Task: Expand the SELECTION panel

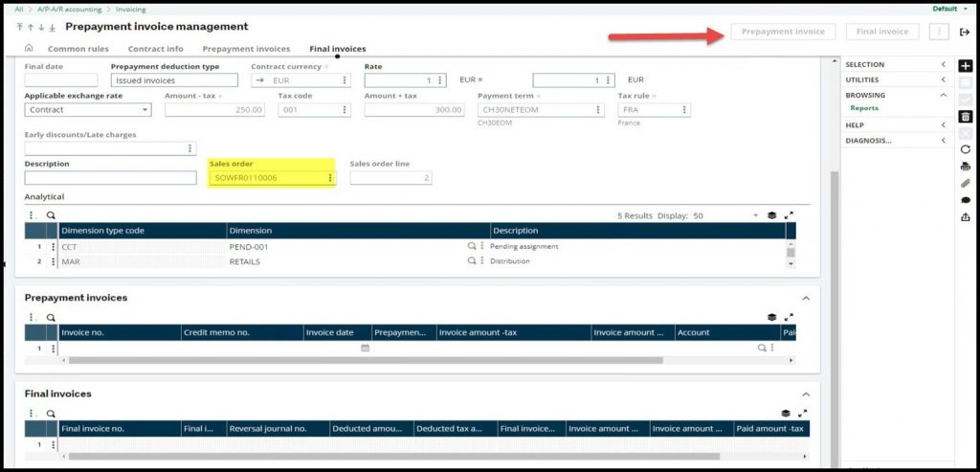Action: point(943,64)
